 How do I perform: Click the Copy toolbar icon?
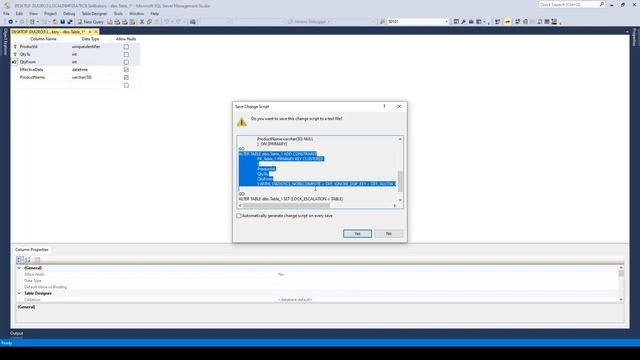[149, 22]
